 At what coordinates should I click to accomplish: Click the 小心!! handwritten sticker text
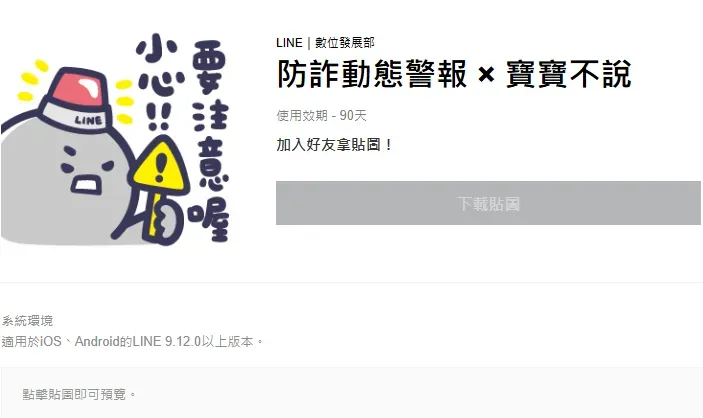(159, 83)
